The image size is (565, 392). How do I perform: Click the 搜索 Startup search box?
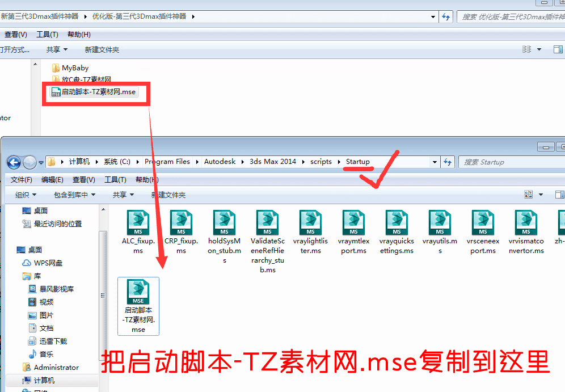click(512, 162)
